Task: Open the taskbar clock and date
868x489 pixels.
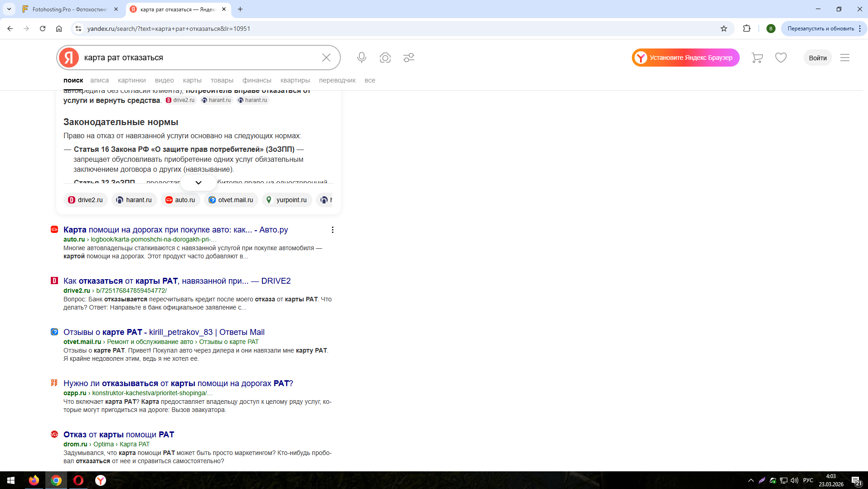Action: tap(831, 480)
